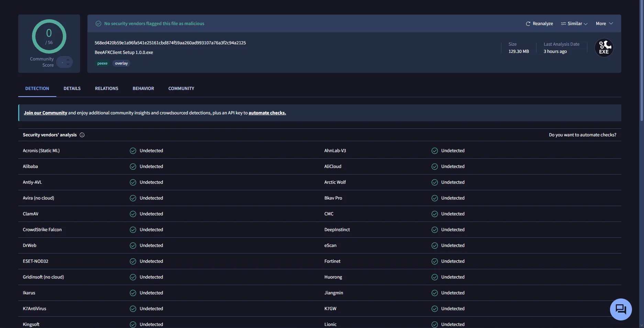Viewport: 644px width, 328px height.
Task: Click the file hash 568ed420b59e…
Action: 170,43
